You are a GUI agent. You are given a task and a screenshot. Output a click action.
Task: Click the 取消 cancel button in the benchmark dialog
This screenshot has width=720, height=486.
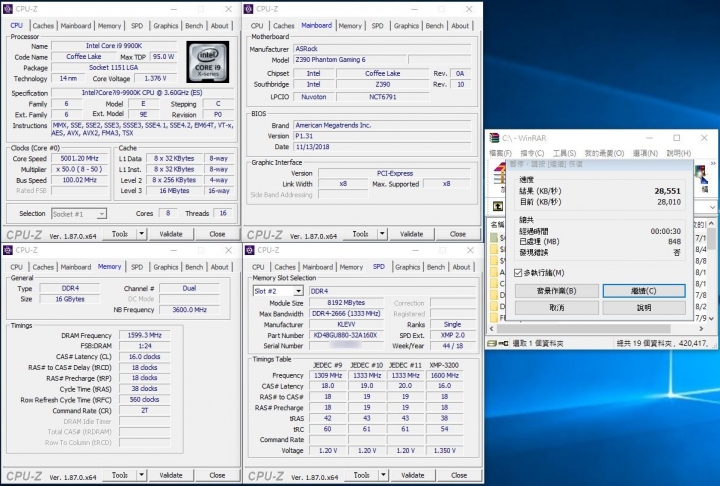click(x=557, y=307)
